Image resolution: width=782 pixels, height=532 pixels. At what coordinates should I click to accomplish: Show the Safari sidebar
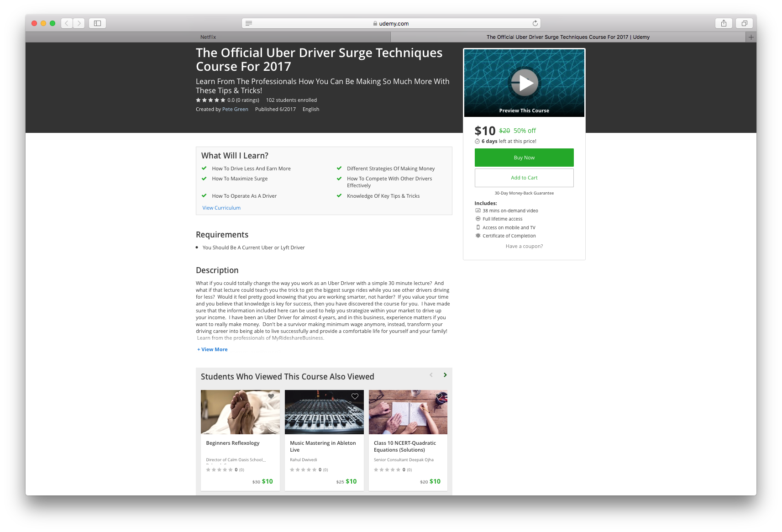click(x=97, y=23)
